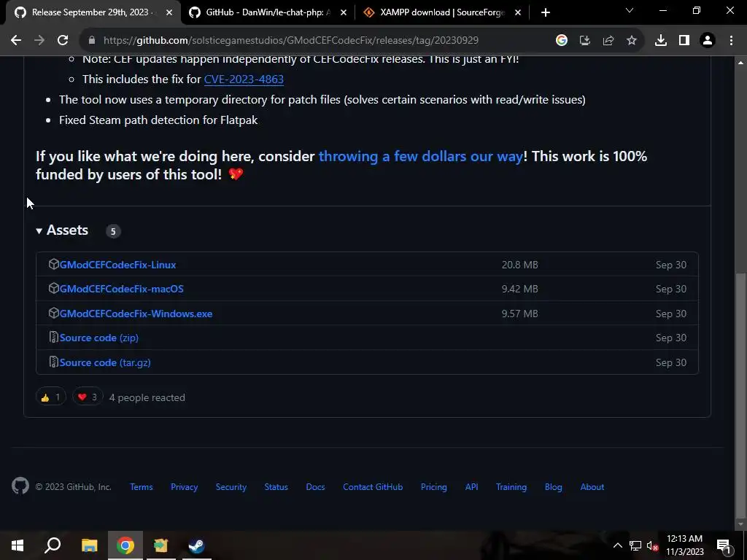Click package icon beside Windows.exe asset
This screenshot has height=560, width=747.
coord(53,313)
